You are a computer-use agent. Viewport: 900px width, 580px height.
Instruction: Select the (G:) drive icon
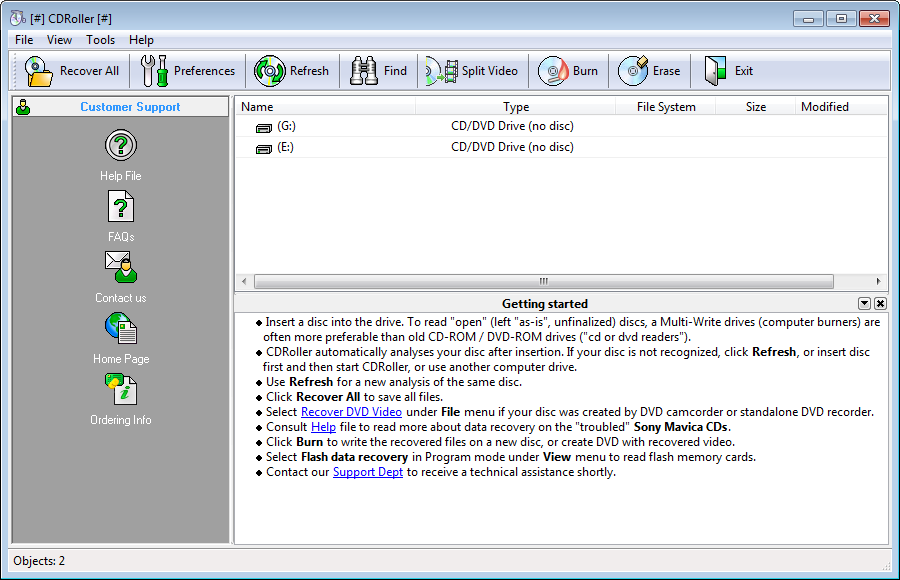click(263, 127)
